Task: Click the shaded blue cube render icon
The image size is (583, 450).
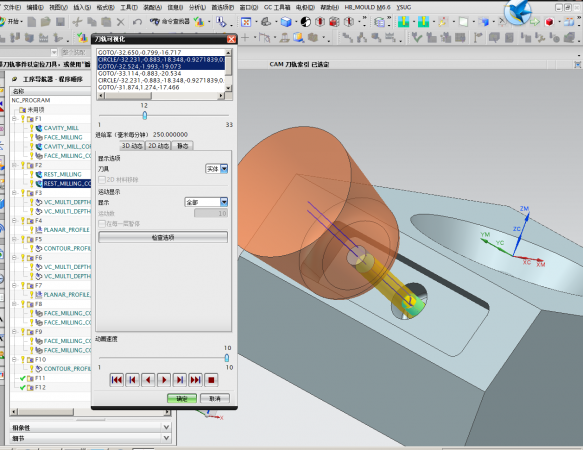Action: click(286, 22)
